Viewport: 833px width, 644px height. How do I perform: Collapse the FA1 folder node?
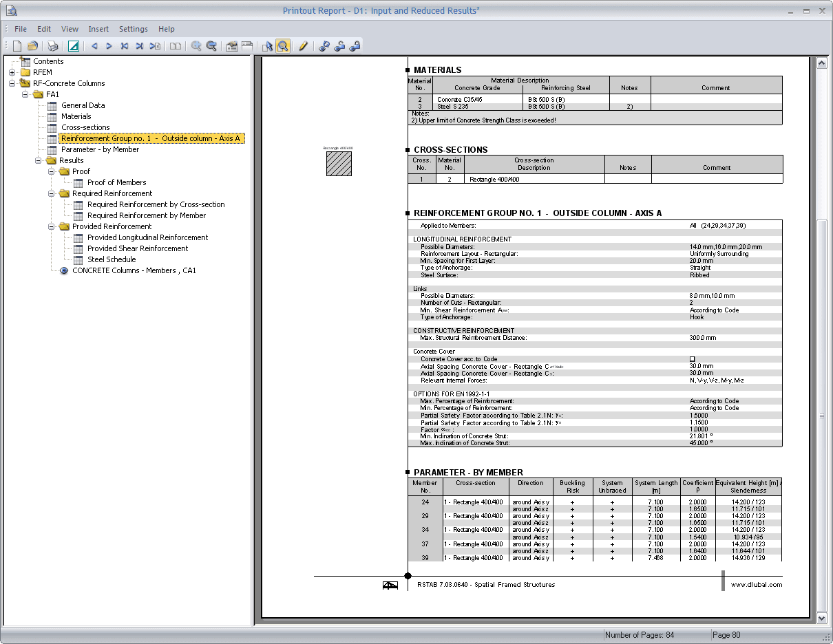(x=25, y=94)
